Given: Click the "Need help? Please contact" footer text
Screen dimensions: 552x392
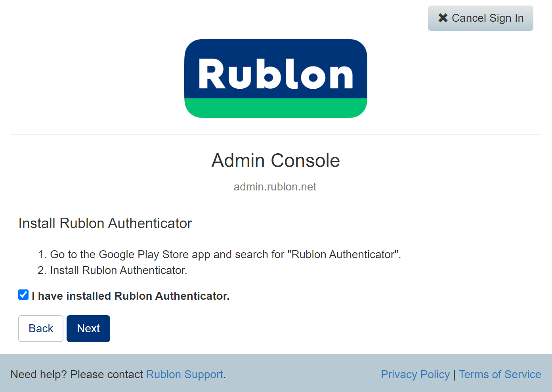Looking at the screenshot, I should point(76,375).
